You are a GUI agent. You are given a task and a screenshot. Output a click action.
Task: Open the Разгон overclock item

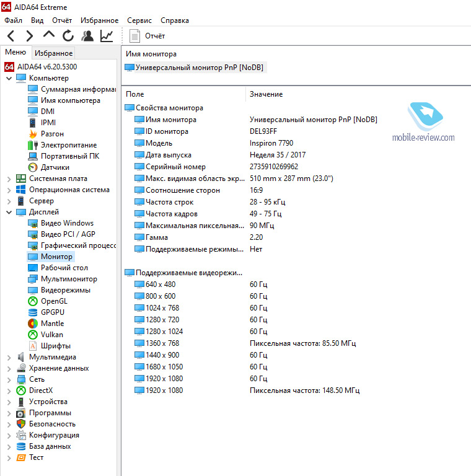pos(52,134)
